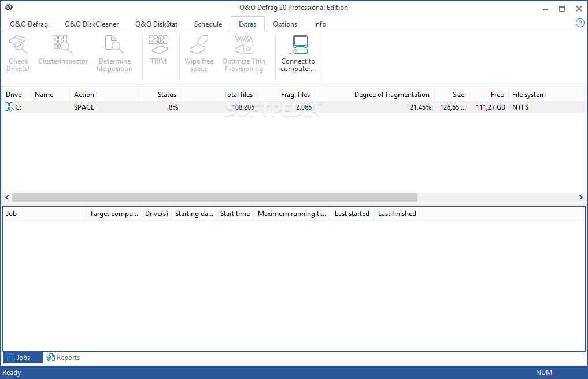Switch to the O&O Defrag tab
The height and width of the screenshot is (379, 588).
click(x=29, y=24)
